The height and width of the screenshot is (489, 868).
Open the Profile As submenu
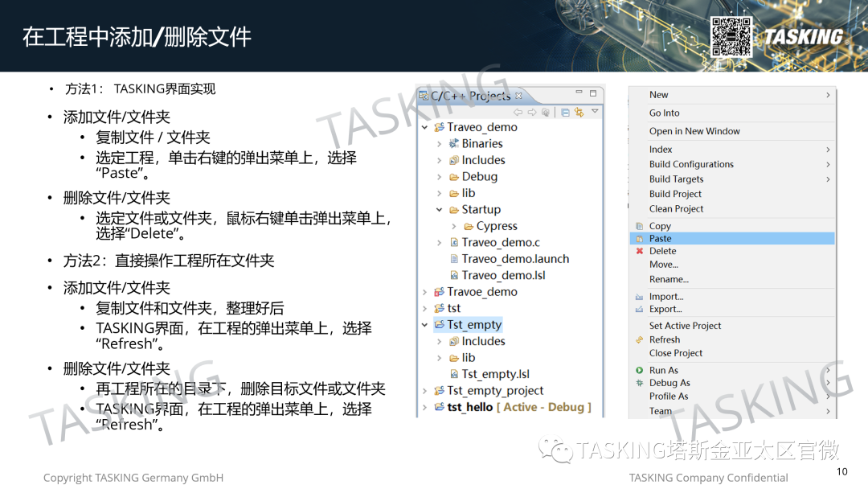(732, 397)
